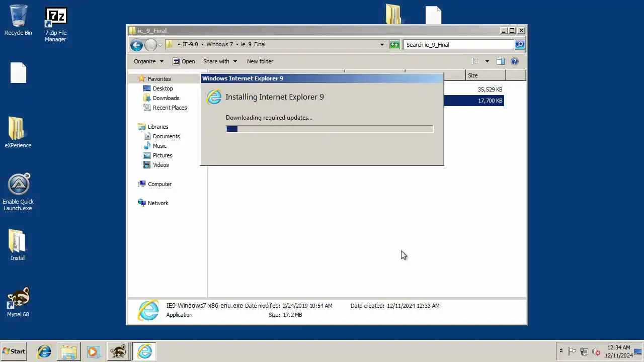This screenshot has width=644, height=362.
Task: Select Desktop under Favorites
Action: (163, 88)
